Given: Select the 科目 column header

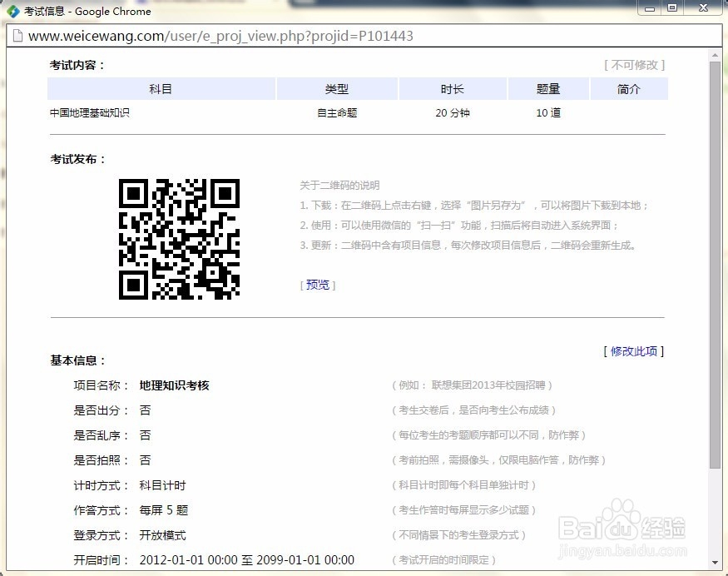Looking at the screenshot, I should (x=161, y=88).
